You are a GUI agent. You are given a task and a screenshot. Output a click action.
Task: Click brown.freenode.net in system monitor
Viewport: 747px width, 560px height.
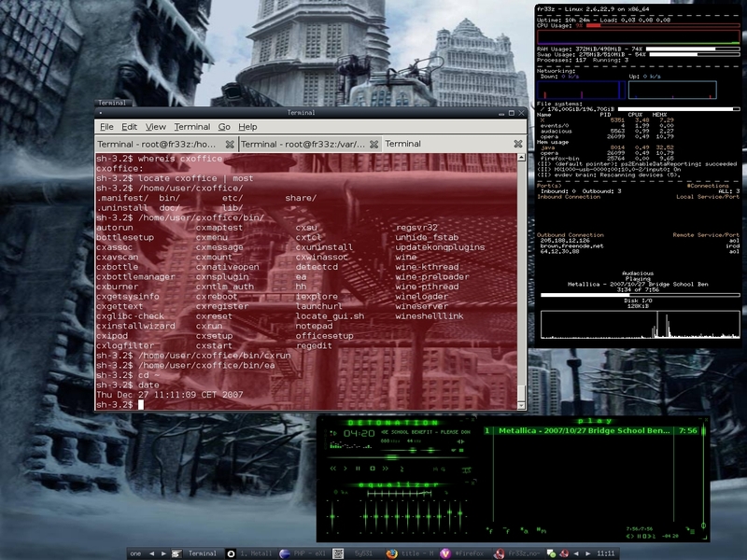(x=571, y=246)
